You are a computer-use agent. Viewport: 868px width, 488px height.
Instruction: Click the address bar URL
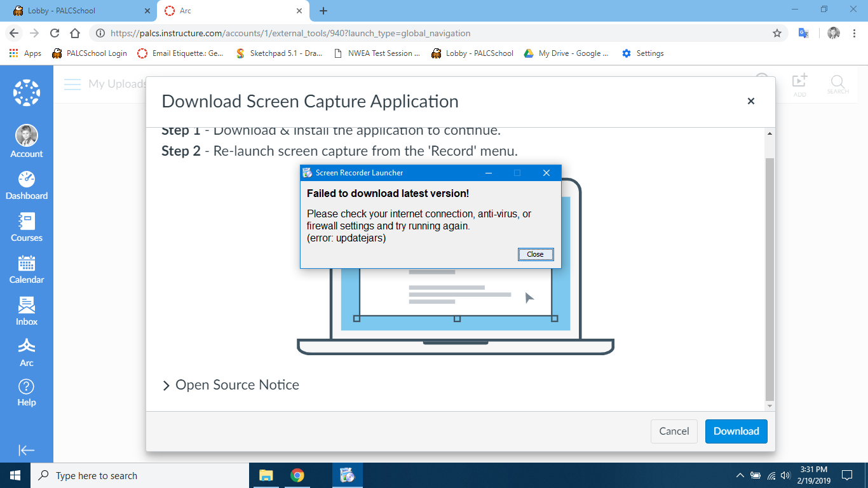click(290, 33)
